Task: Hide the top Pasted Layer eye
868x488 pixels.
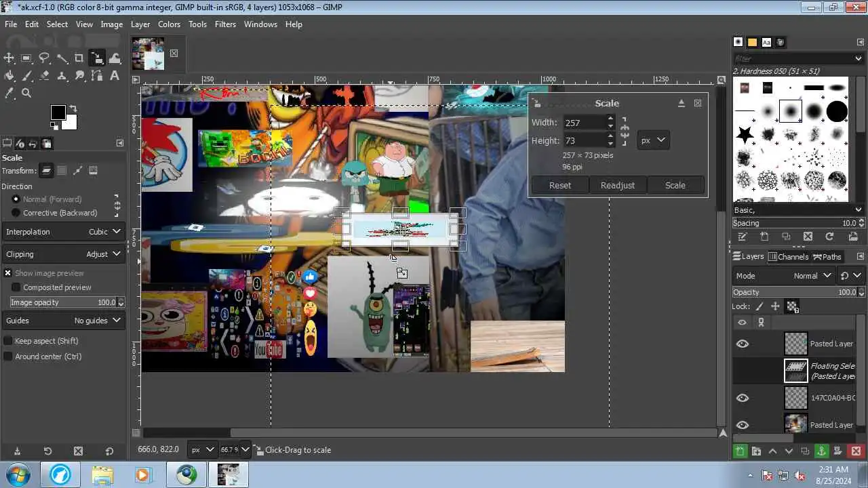Action: point(743,344)
